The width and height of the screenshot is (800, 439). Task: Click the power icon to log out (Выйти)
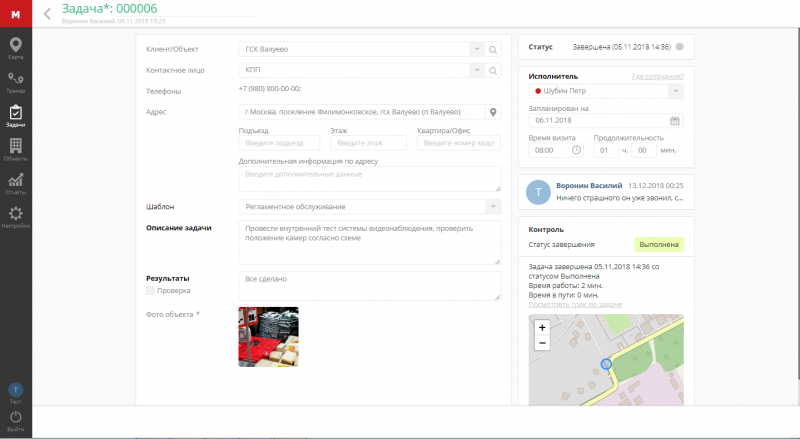pyautogui.click(x=16, y=416)
